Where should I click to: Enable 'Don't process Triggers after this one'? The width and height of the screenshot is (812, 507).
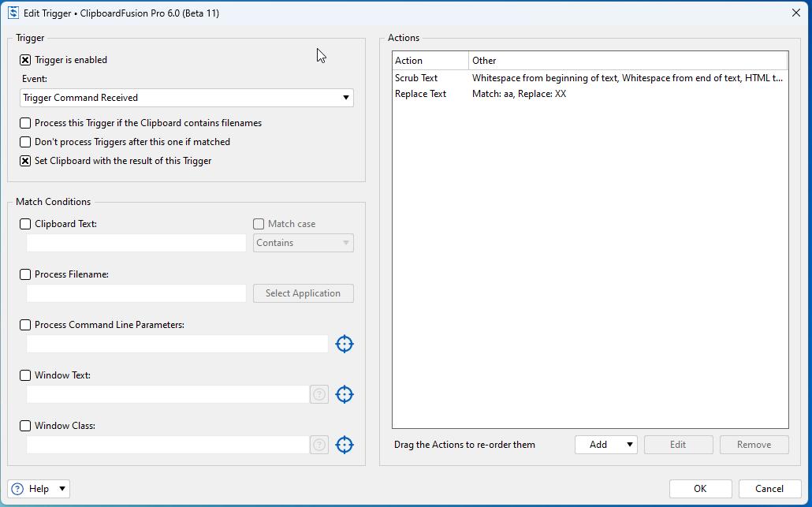(x=26, y=142)
